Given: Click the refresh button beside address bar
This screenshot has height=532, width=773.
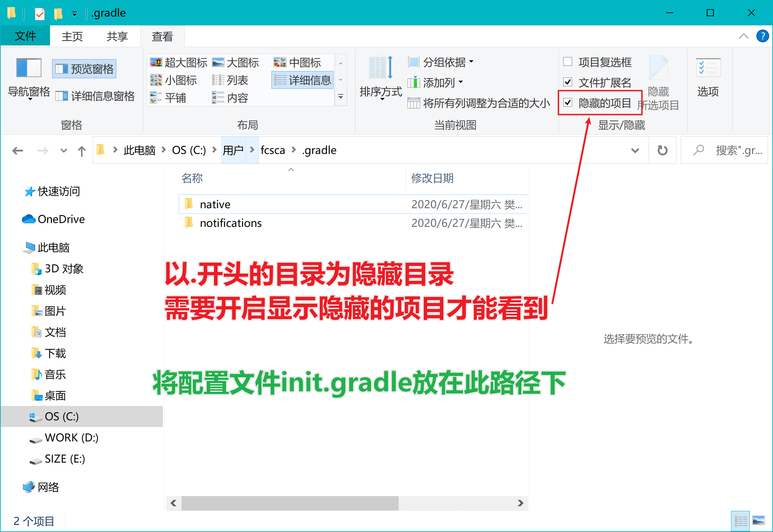Looking at the screenshot, I should pyautogui.click(x=662, y=150).
